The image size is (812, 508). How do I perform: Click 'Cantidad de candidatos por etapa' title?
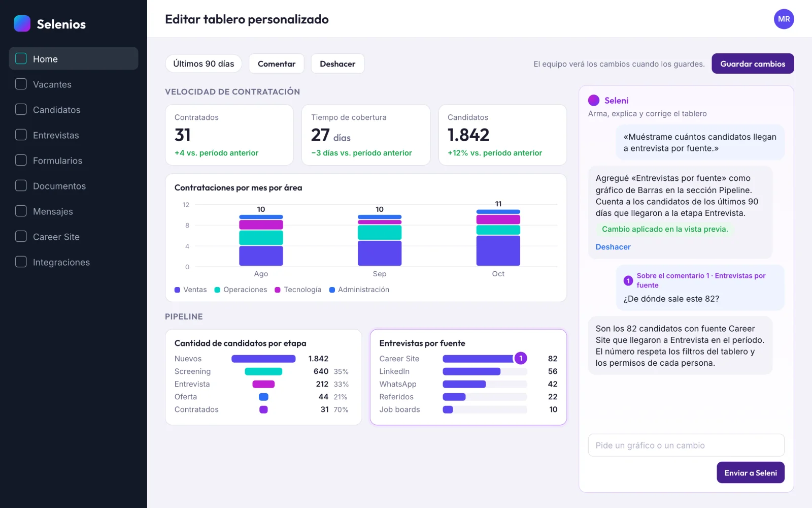[241, 343]
